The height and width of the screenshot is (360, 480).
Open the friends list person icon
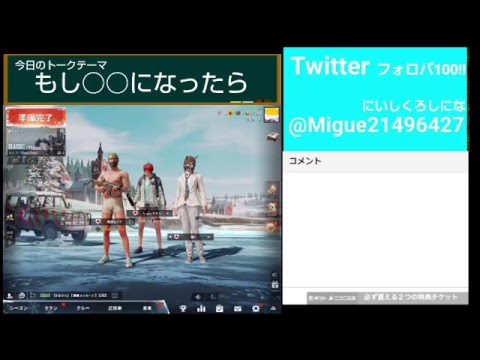pyautogui.click(x=10, y=295)
